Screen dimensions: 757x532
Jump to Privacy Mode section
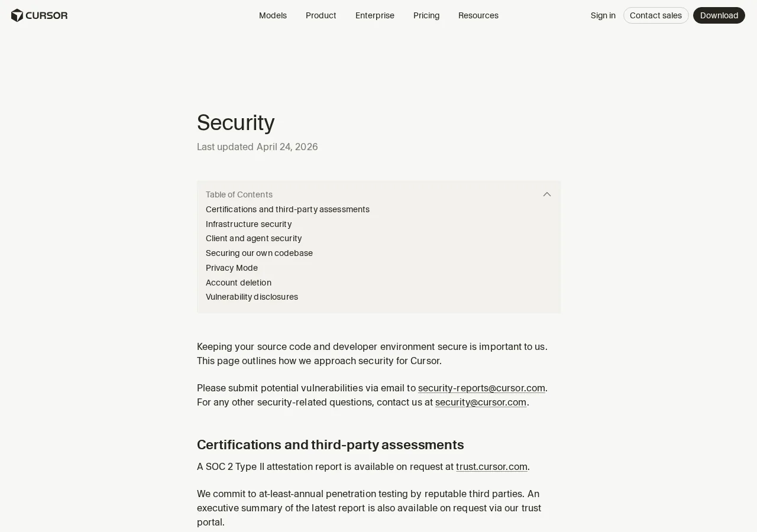click(232, 268)
